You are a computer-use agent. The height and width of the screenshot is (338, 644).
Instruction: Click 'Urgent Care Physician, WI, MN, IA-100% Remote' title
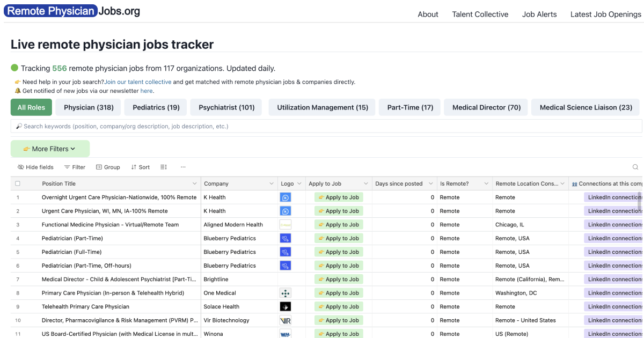pos(105,211)
